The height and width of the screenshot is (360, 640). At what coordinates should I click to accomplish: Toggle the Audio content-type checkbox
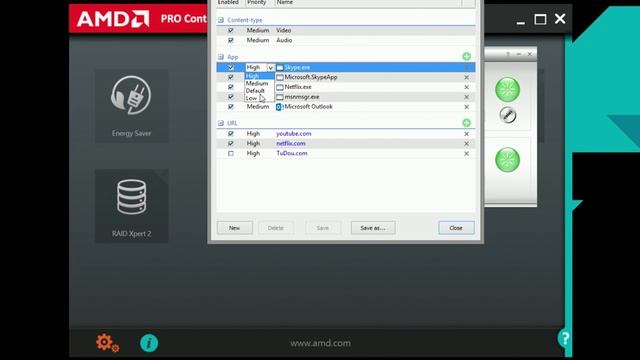pos(231,40)
